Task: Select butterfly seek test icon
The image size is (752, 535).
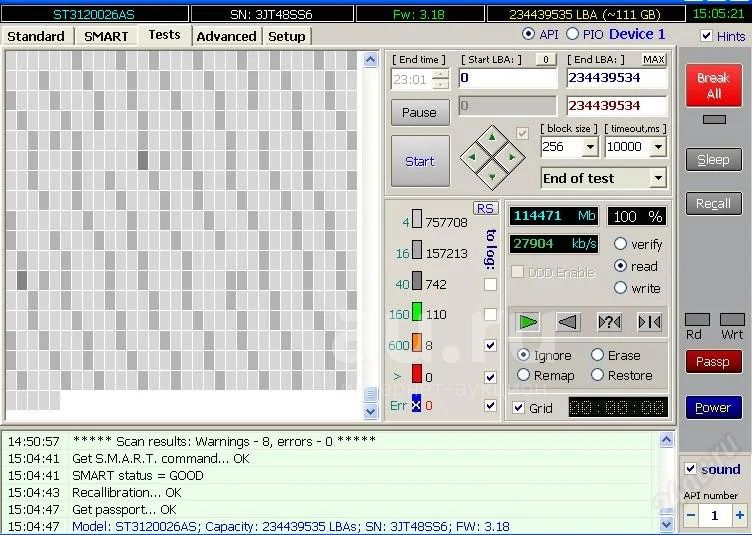Action: coord(649,322)
